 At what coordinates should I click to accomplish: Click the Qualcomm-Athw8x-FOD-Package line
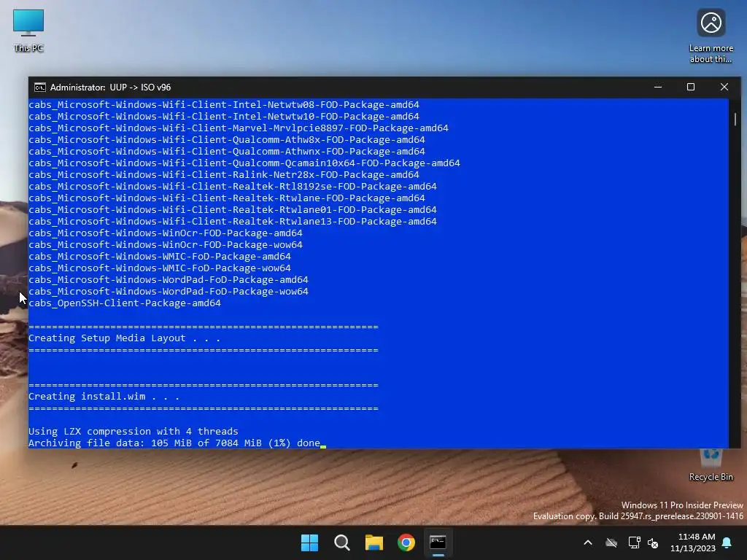(x=227, y=139)
